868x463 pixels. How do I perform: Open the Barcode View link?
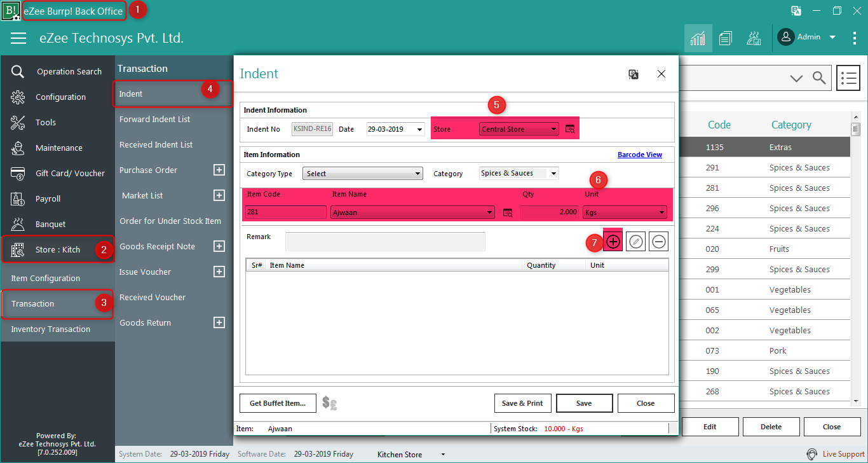tap(640, 155)
